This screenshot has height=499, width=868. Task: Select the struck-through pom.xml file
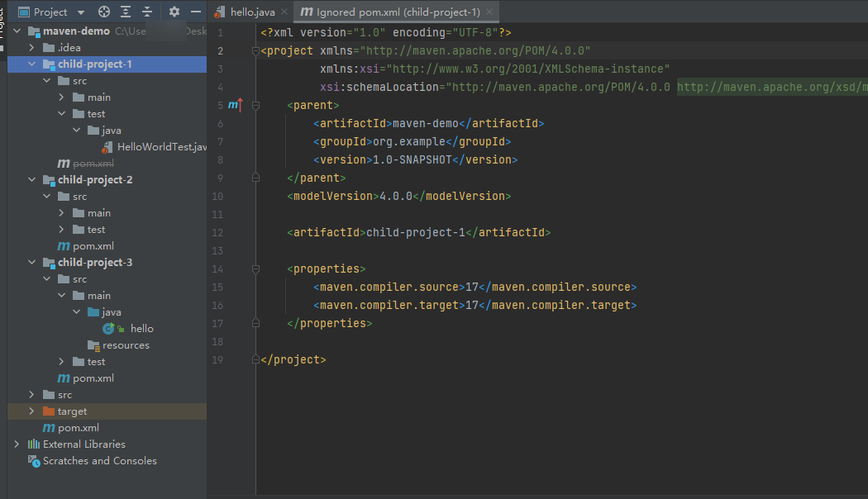coord(107,164)
